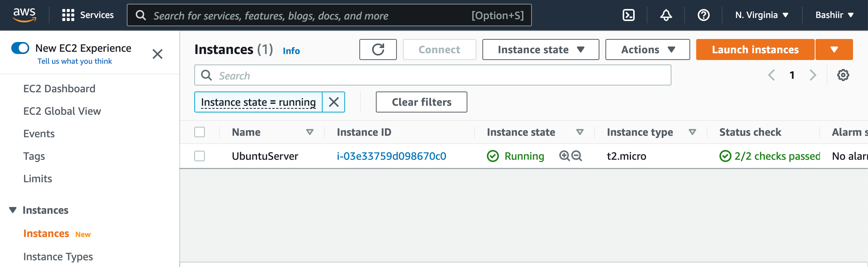Screen dimensions: 868x267
Task: Open the Actions dropdown
Action: tap(647, 49)
